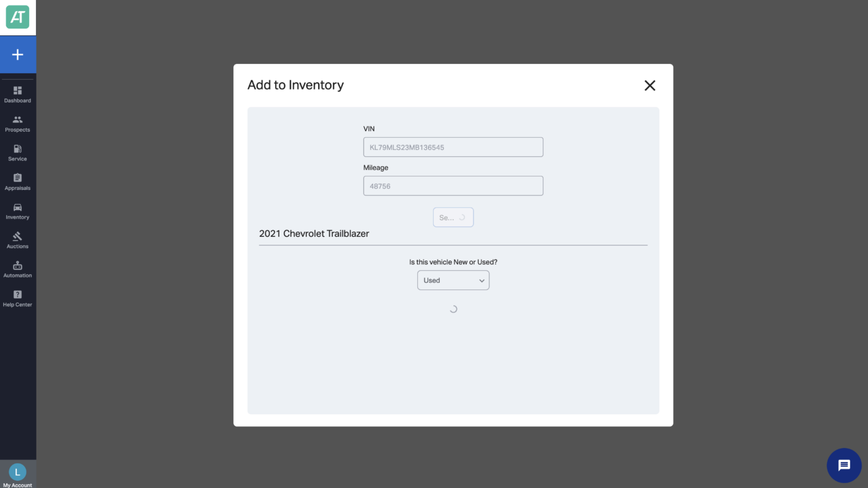Viewport: 868px width, 488px height.
Task: Open the Automation section
Action: pos(18,270)
